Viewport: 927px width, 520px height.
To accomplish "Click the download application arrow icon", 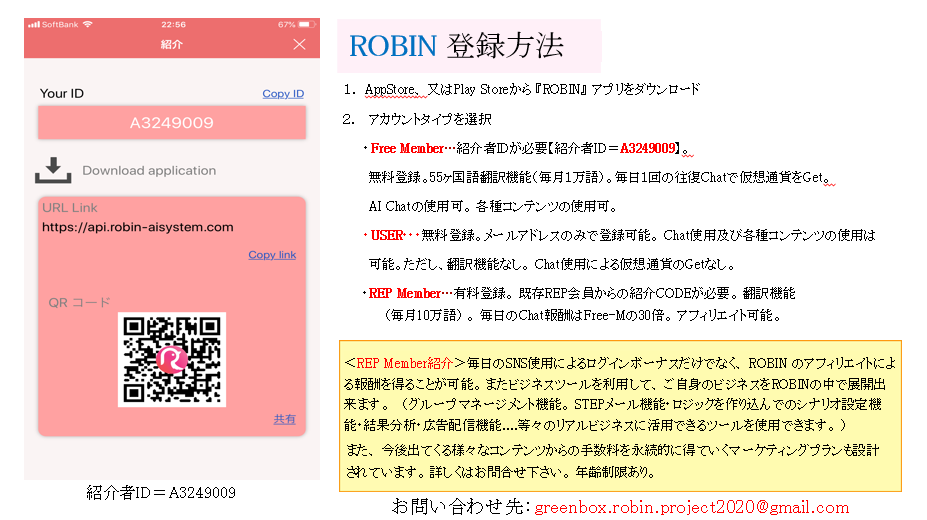I will coord(53,170).
